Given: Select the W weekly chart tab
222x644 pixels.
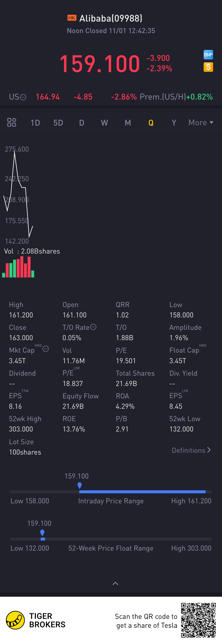Looking at the screenshot, I should (x=104, y=123).
